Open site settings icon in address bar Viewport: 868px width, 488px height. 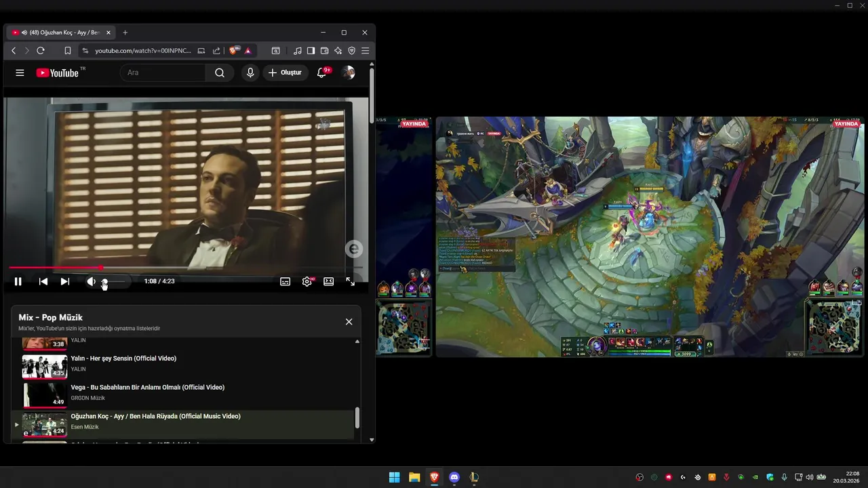tap(85, 51)
